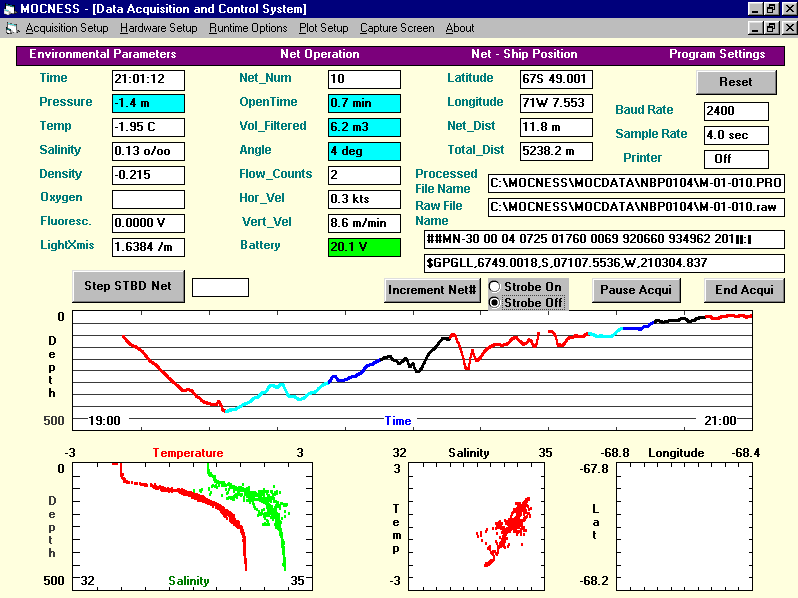The image size is (798, 598).
Task: Click the Baud Rate field showing 2400
Action: (736, 111)
